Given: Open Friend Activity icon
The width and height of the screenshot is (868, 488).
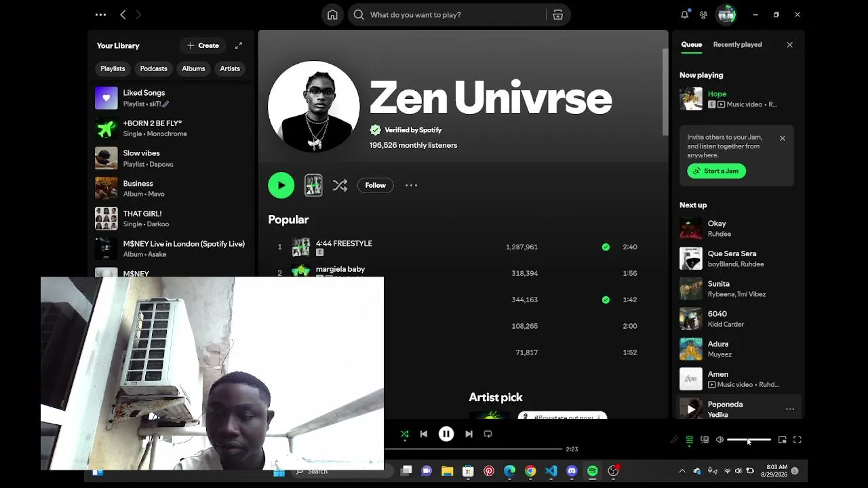Looking at the screenshot, I should point(704,14).
